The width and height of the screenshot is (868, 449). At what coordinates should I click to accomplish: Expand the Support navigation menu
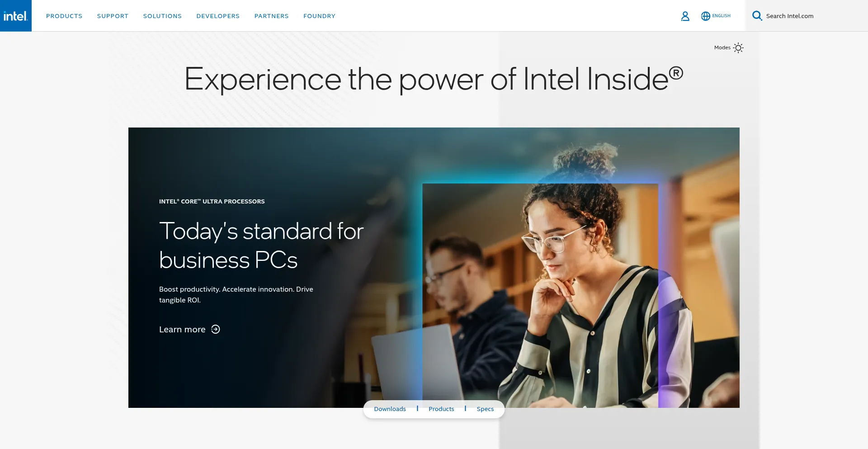(x=113, y=16)
